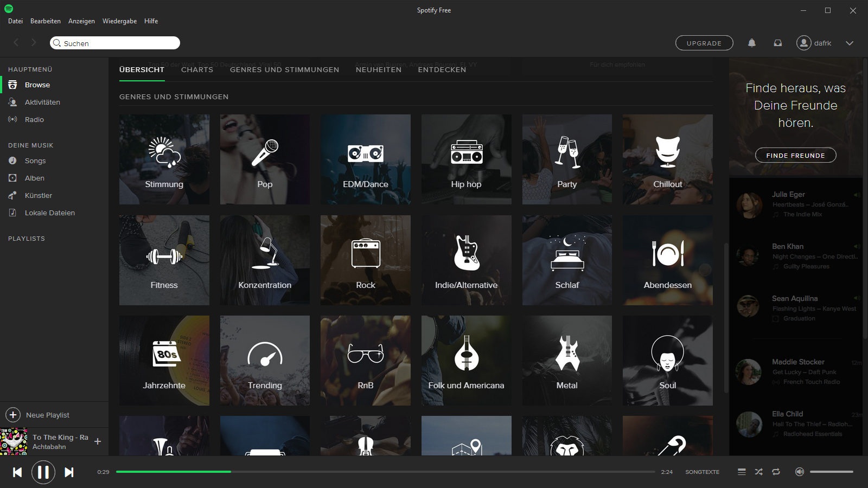Screen dimensions: 868x488
Task: Click the Achtbahn album cover thumbnail
Action: click(14, 441)
